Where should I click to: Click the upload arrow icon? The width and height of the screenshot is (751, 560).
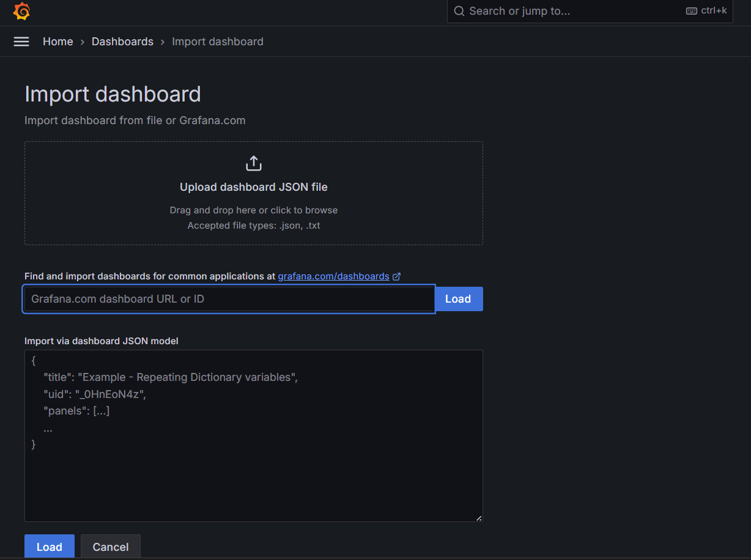[253, 164]
